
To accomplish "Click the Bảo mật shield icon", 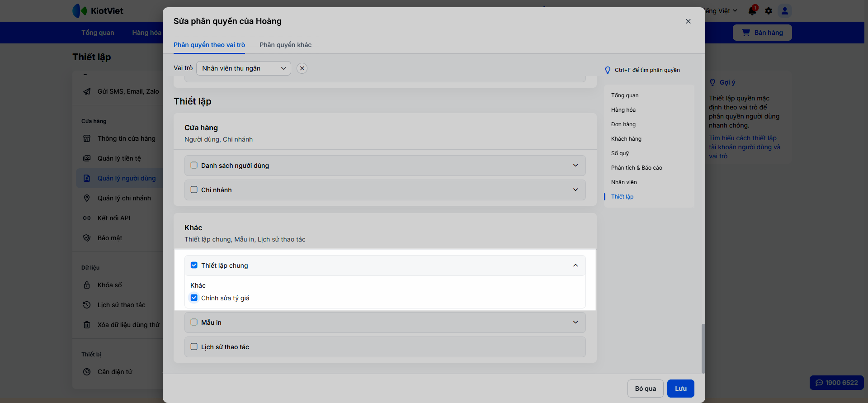I will tap(87, 238).
